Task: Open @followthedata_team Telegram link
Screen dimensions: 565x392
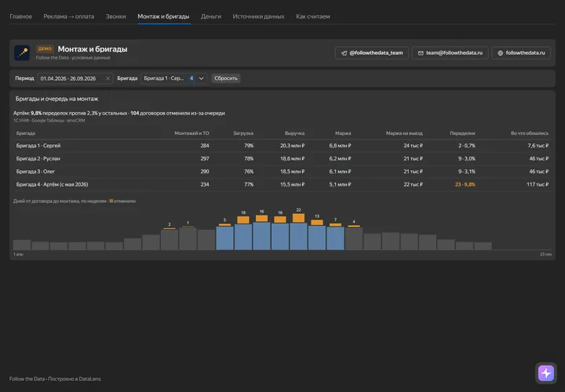Action: (371, 53)
